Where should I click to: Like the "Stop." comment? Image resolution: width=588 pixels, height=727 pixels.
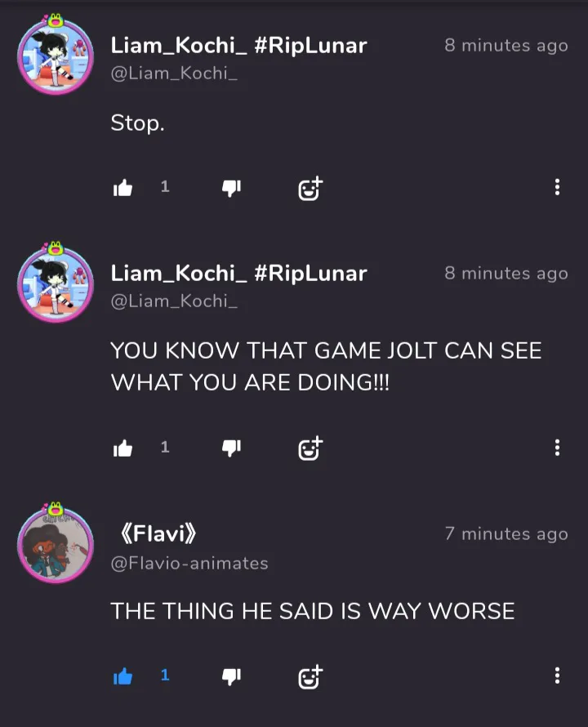point(122,188)
